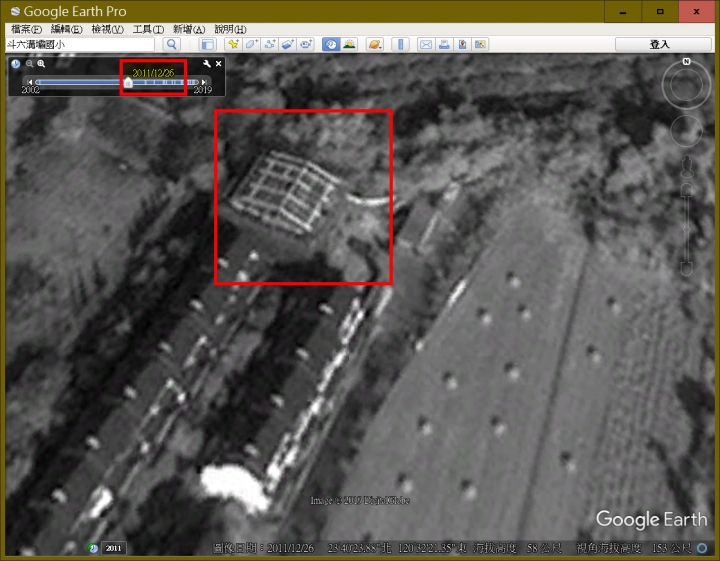Click the streaming status circle indicator
720x561 pixels.
pyautogui.click(x=702, y=548)
